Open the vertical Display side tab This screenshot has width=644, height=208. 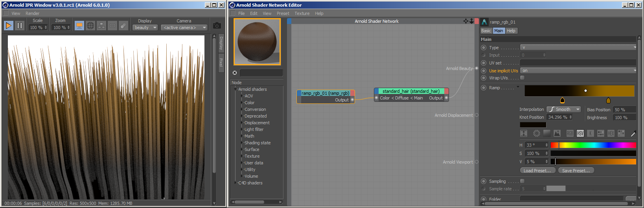[x=221, y=42]
